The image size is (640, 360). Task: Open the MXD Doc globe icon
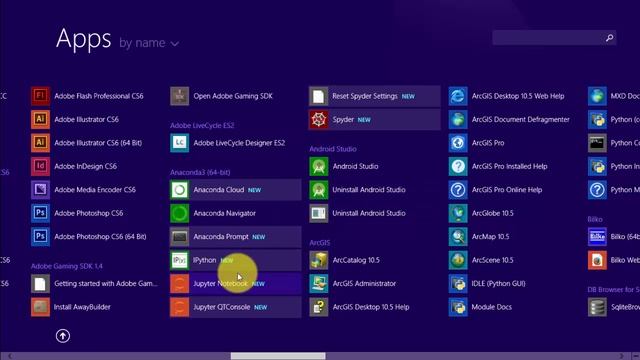(x=597, y=96)
